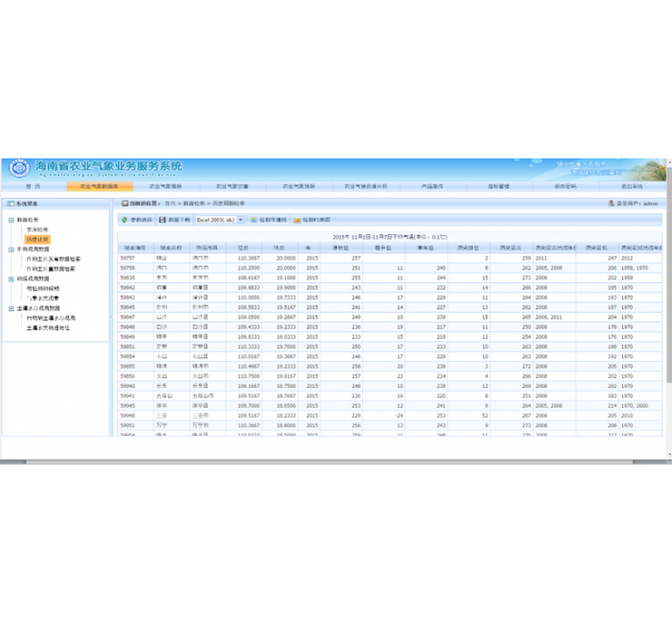
Task: Click the 当前的位置 breadcrumb location icon
Action: 125,204
